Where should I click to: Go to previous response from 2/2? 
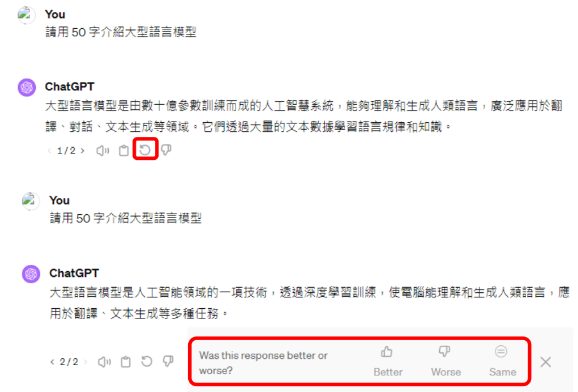coord(52,362)
